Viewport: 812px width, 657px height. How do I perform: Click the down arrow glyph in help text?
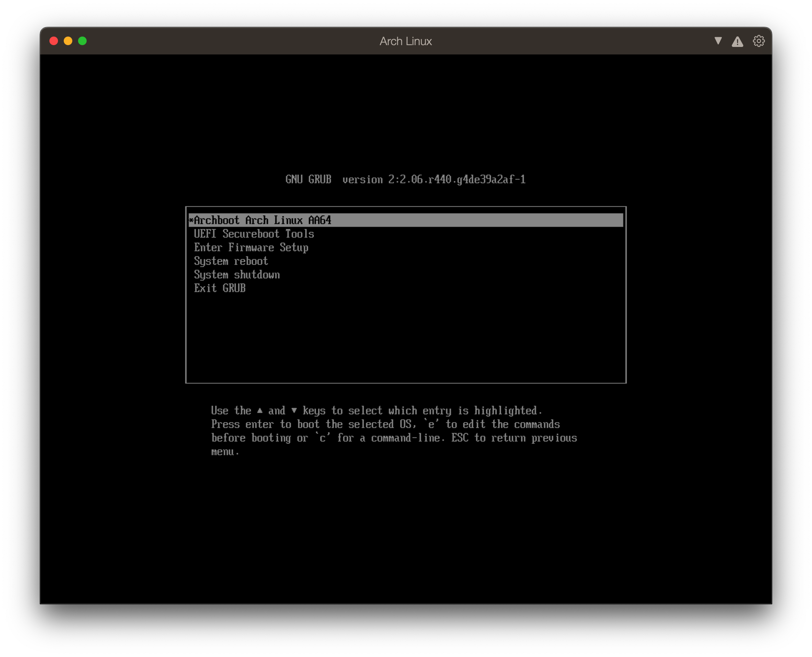pyautogui.click(x=294, y=411)
